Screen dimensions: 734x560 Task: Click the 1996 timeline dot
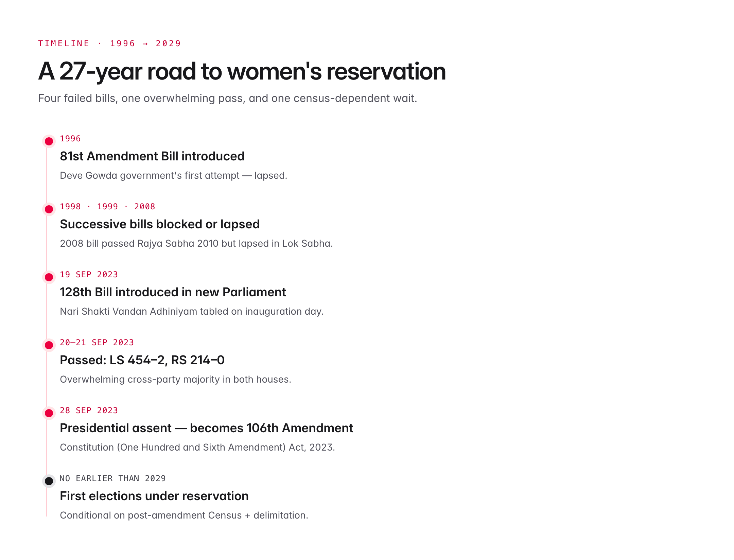[49, 141]
